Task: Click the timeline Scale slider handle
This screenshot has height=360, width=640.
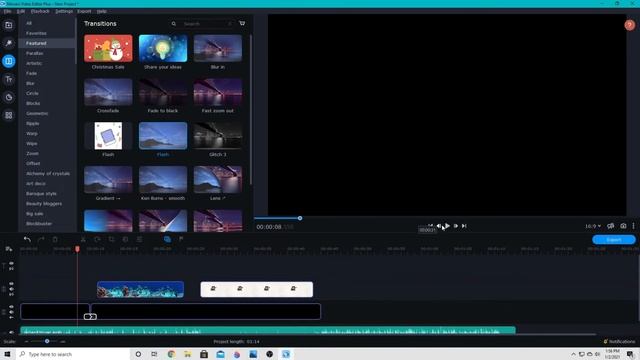Action: point(47,341)
